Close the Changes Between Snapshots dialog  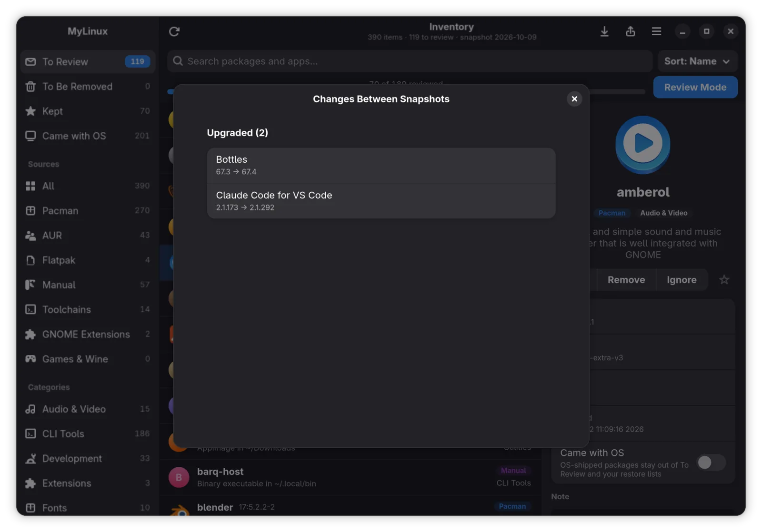point(574,99)
